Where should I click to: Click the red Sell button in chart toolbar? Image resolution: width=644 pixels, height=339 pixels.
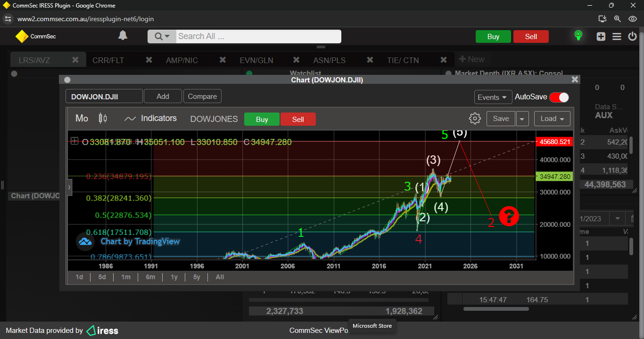pos(298,119)
